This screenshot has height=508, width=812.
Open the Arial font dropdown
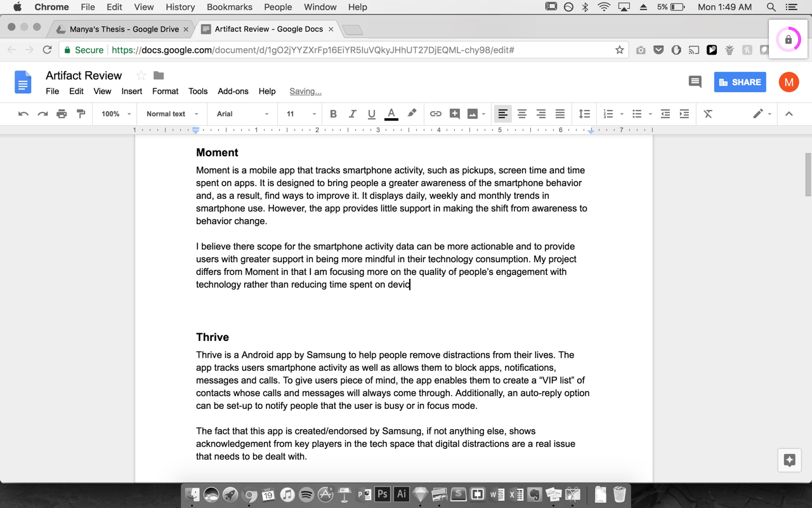tap(243, 114)
